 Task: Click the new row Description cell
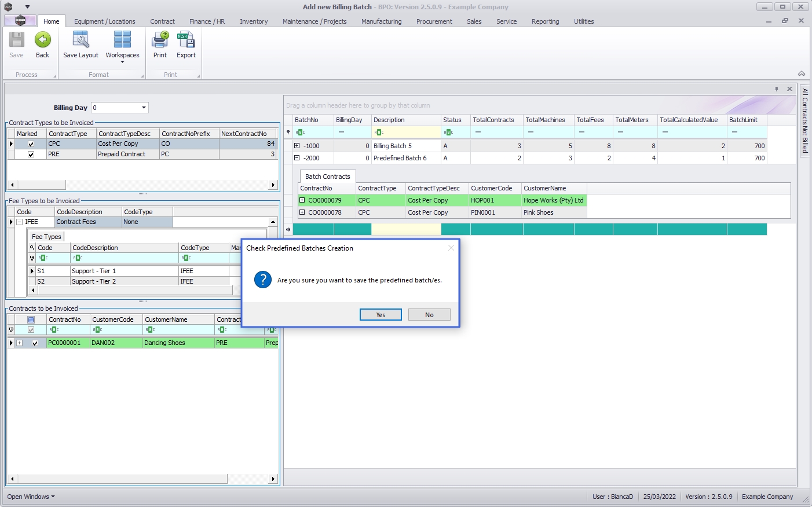pos(406,229)
